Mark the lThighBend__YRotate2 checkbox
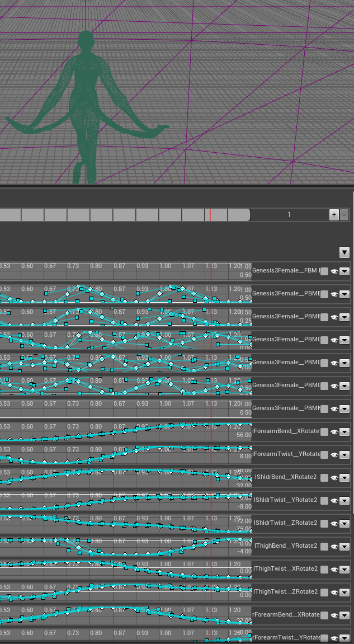 click(324, 547)
